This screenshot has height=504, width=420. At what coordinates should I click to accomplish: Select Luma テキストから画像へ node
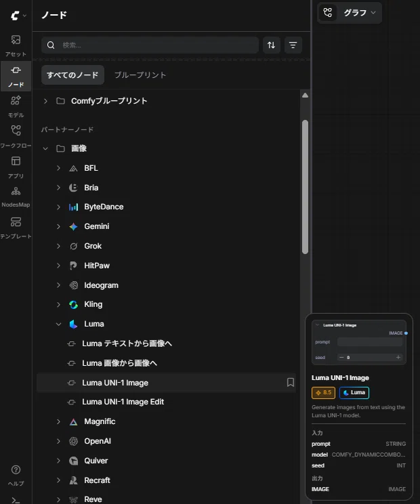tap(166, 343)
